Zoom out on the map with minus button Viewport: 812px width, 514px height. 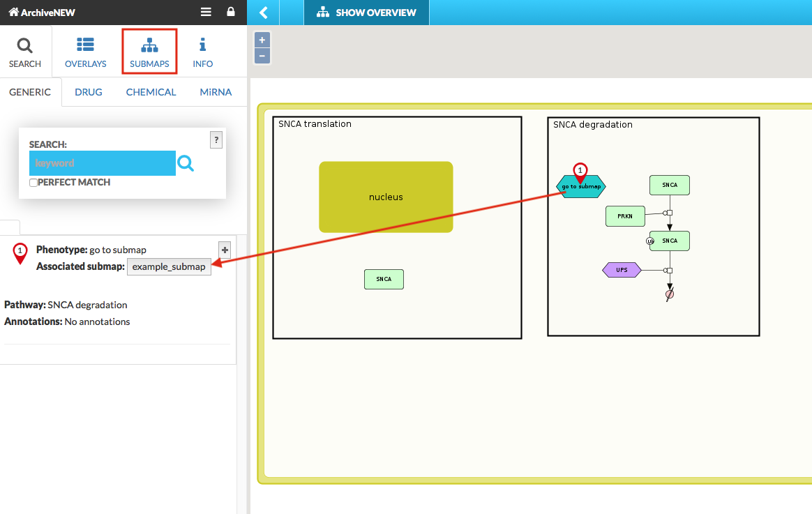pos(262,56)
